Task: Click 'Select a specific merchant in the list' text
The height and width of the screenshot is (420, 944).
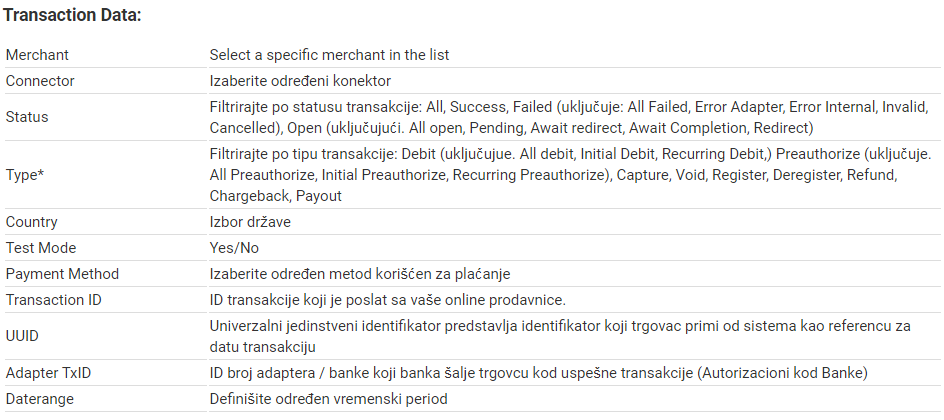Action: click(x=329, y=55)
